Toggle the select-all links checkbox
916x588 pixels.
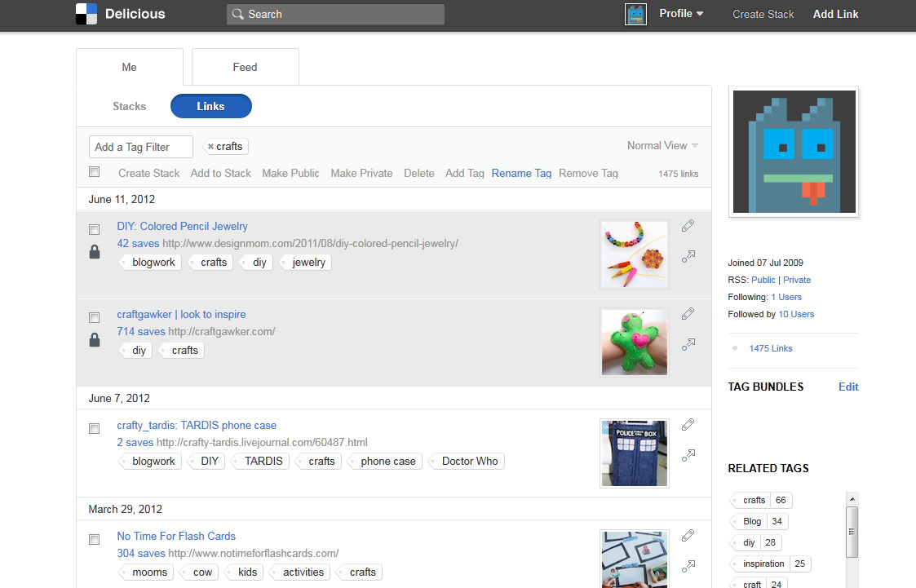pyautogui.click(x=94, y=172)
